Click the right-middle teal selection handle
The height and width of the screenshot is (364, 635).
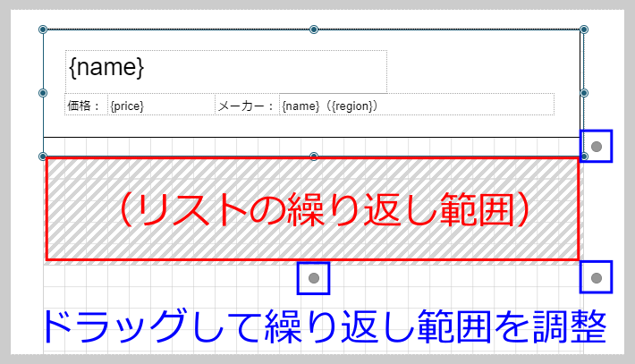coord(583,93)
